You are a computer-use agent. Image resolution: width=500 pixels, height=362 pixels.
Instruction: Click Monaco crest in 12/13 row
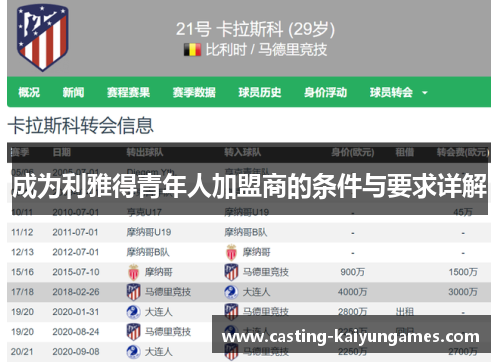(231, 252)
